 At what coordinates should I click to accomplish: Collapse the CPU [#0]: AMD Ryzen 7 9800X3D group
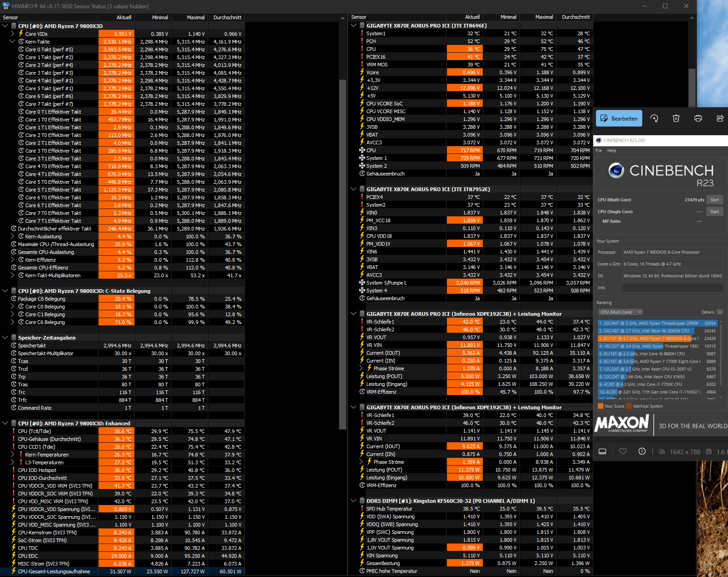pos(5,26)
